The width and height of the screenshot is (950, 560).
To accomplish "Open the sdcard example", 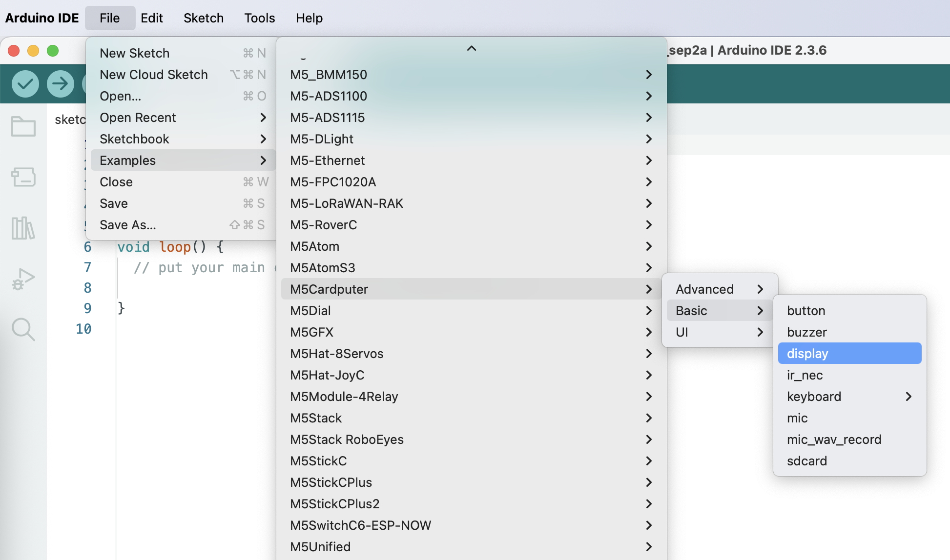I will [x=849, y=461].
